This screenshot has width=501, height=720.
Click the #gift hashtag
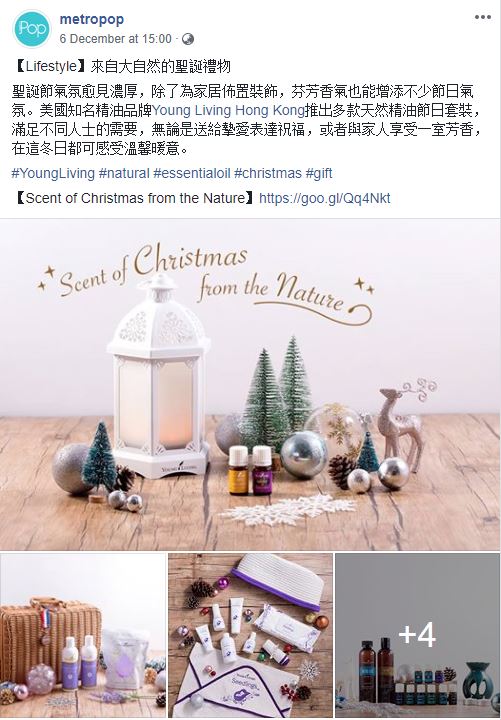(x=319, y=174)
